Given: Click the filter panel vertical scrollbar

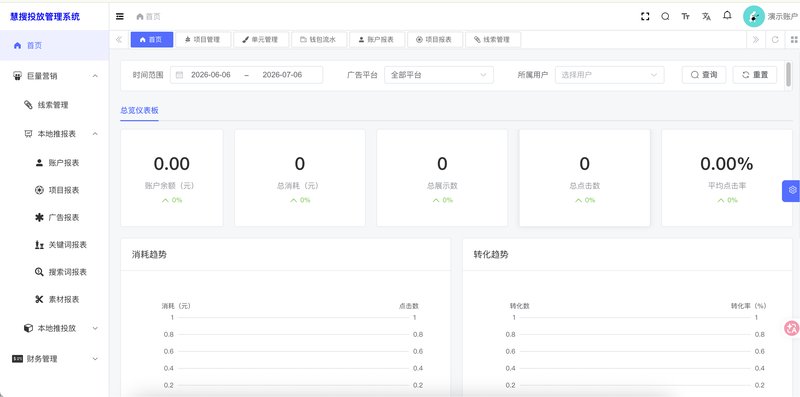Looking at the screenshot, I should [x=789, y=76].
